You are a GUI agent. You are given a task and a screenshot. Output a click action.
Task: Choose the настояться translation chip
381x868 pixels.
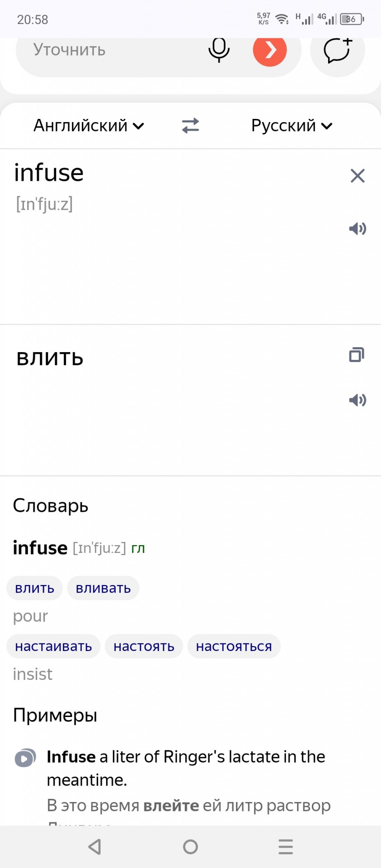[234, 646]
